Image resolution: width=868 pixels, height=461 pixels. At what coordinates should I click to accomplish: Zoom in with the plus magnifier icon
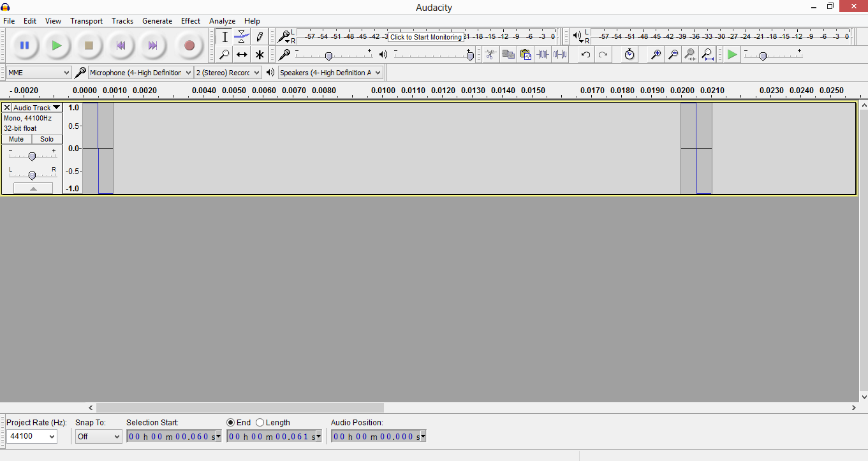[x=656, y=55]
